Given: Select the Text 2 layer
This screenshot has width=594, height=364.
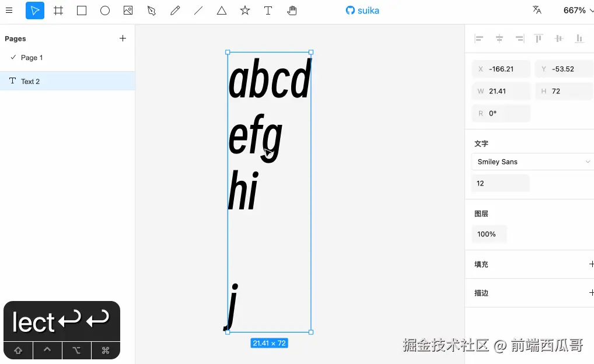Looking at the screenshot, I should point(30,82).
